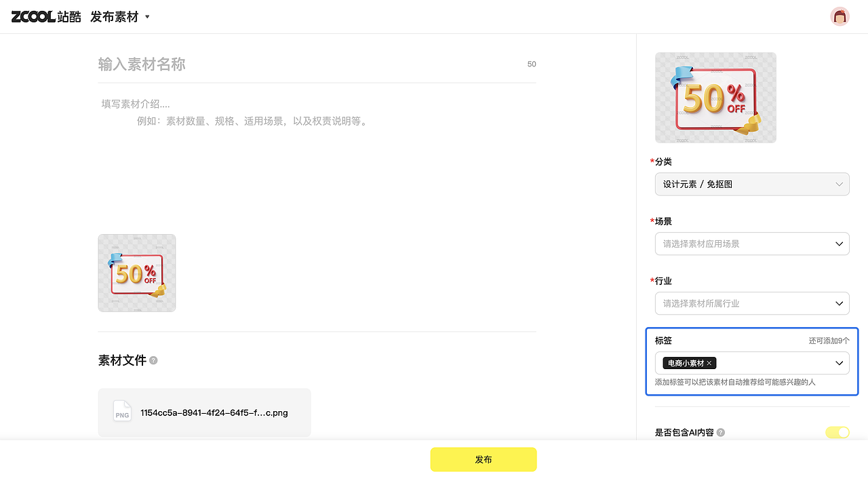Click the help icon beside 素材文件
The image size is (868, 479).
pos(153,360)
